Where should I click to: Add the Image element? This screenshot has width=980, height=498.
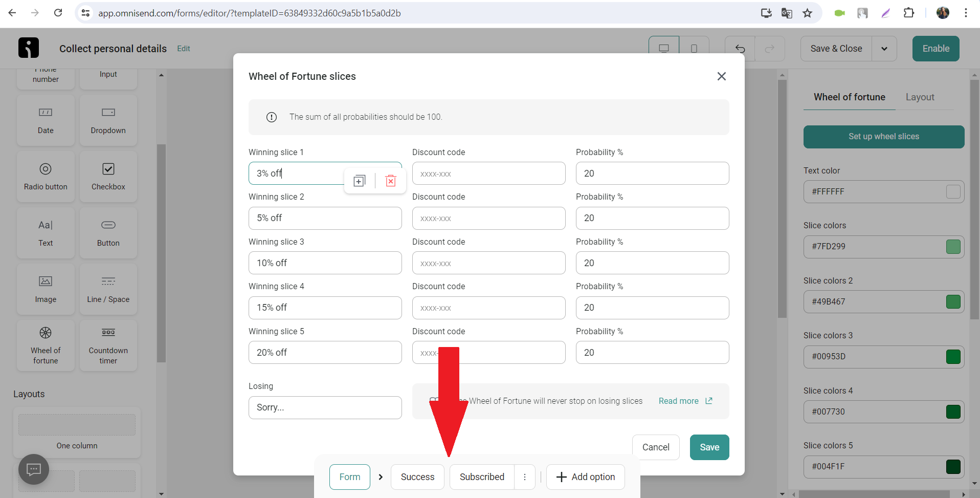46,289
